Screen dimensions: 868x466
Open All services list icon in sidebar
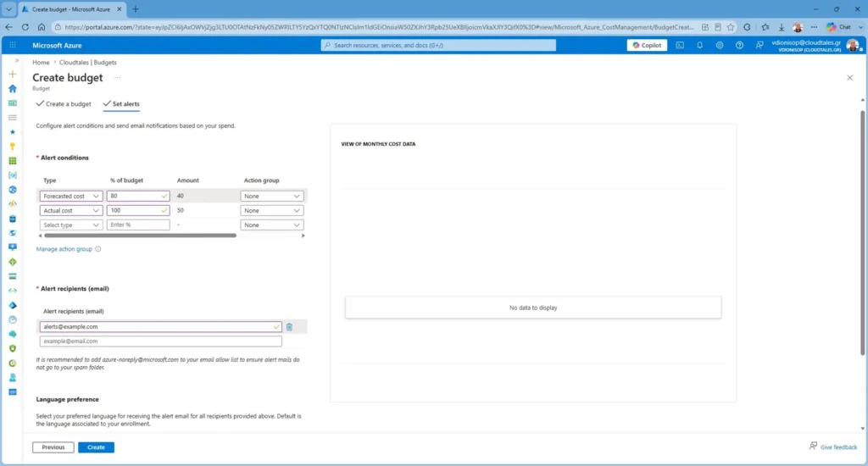pyautogui.click(x=12, y=117)
